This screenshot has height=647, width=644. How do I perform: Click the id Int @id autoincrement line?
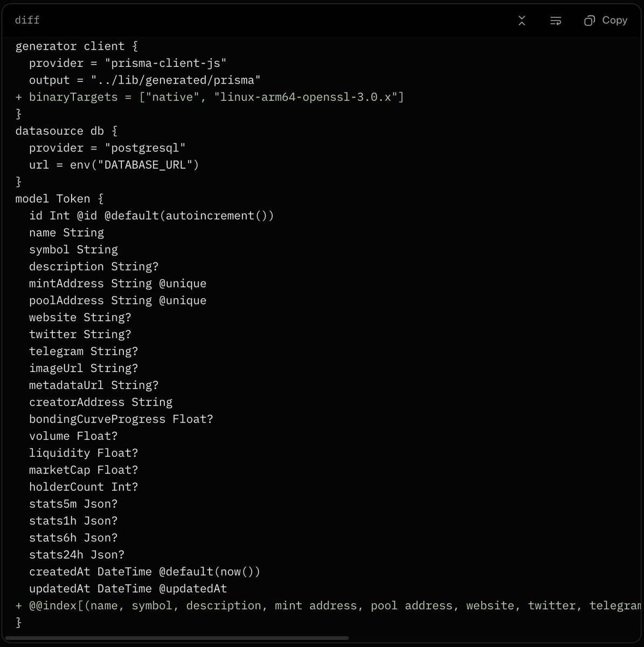(x=151, y=216)
